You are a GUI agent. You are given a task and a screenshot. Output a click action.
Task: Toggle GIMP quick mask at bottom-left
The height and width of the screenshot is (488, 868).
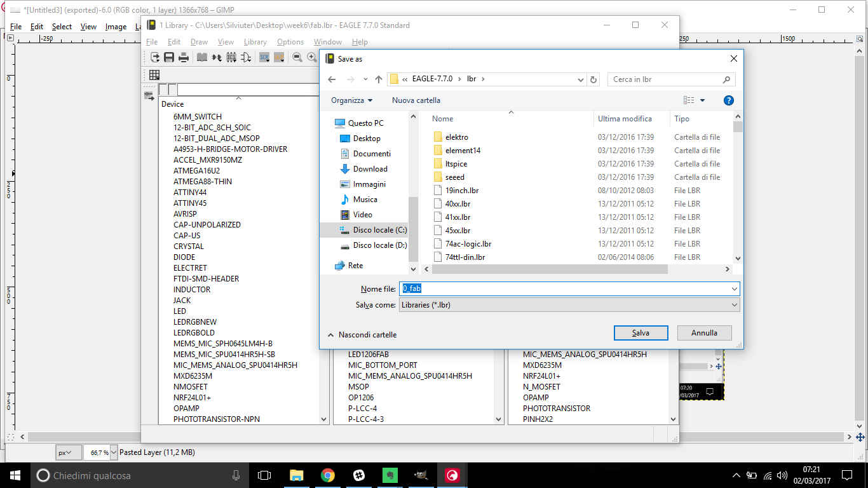(10, 437)
